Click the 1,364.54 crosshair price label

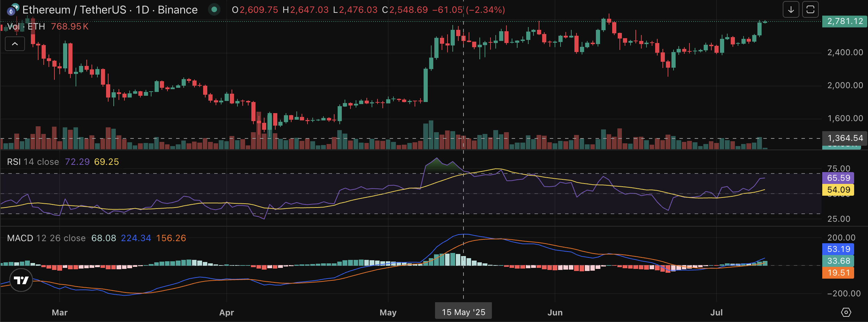click(x=845, y=138)
